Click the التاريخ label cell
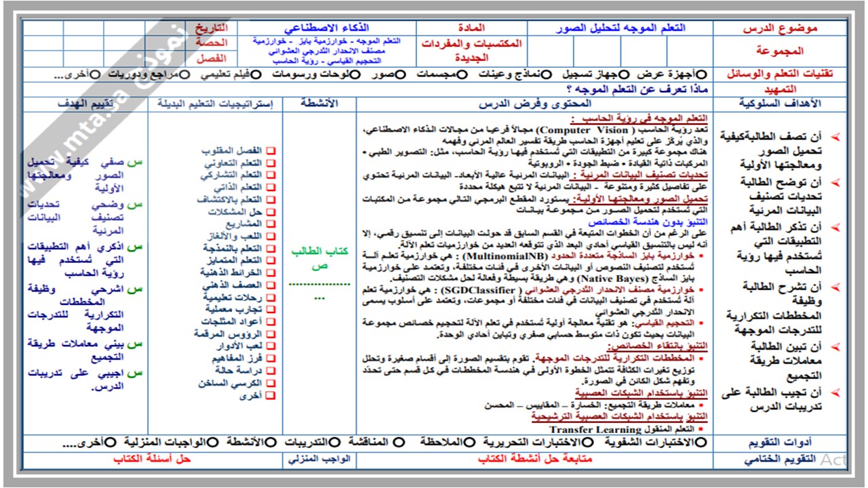This screenshot has width=868, height=488. 213,28
